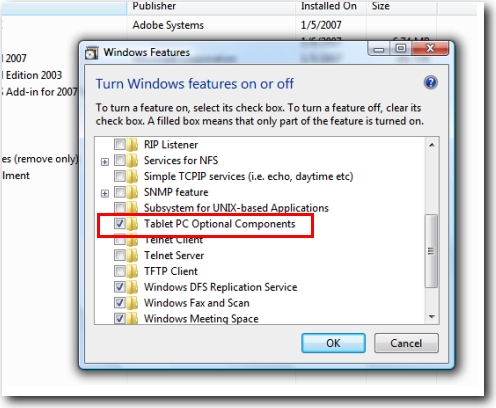The image size is (496, 408).
Task: Click the blue help question mark icon
Action: [431, 82]
